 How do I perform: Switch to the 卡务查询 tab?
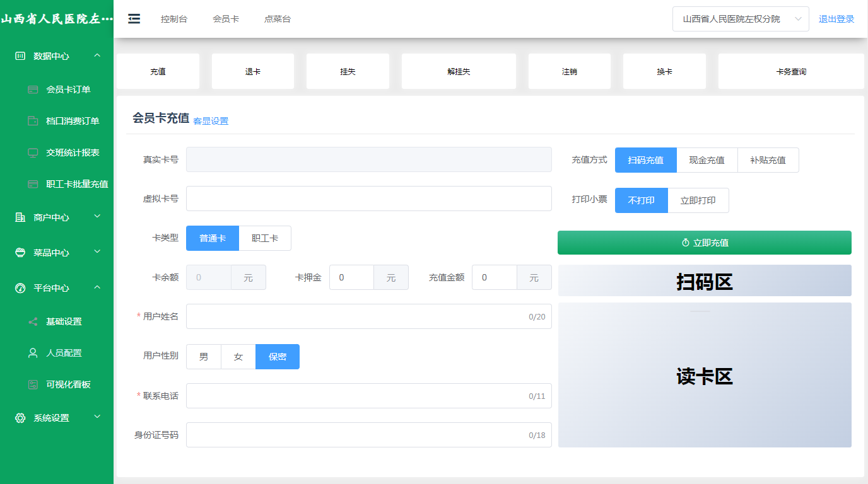(791, 71)
